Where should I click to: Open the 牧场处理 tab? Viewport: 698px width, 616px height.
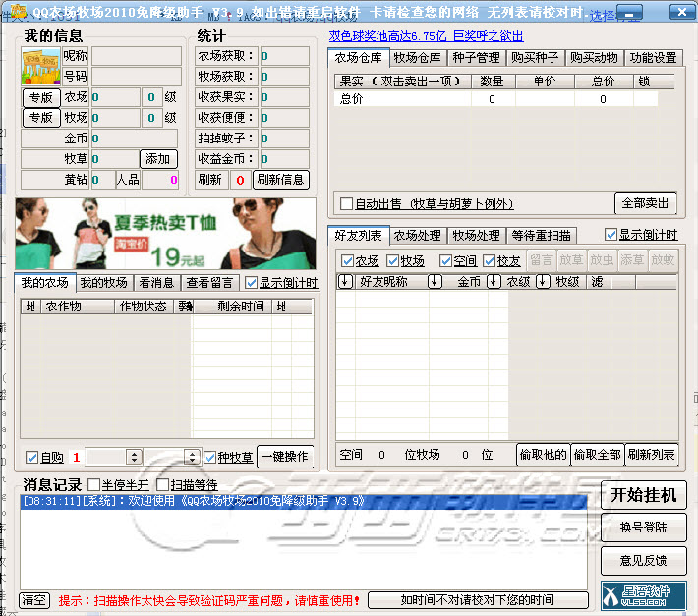476,236
